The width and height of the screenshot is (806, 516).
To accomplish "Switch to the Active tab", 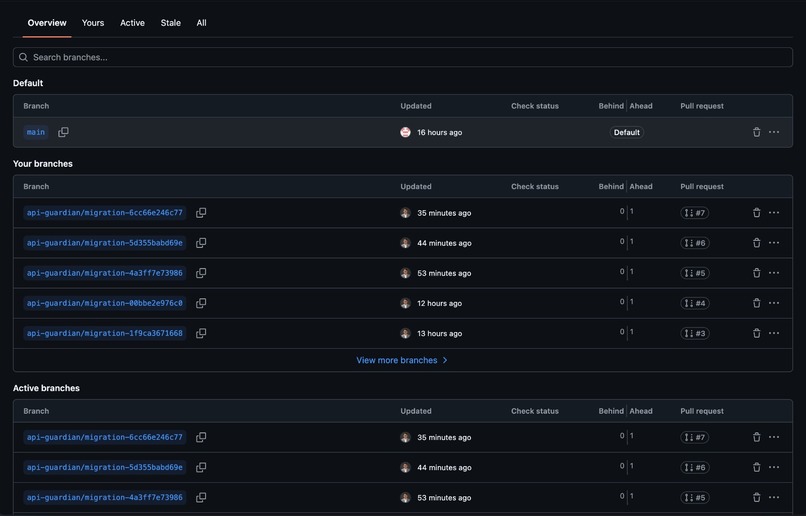I will [132, 23].
